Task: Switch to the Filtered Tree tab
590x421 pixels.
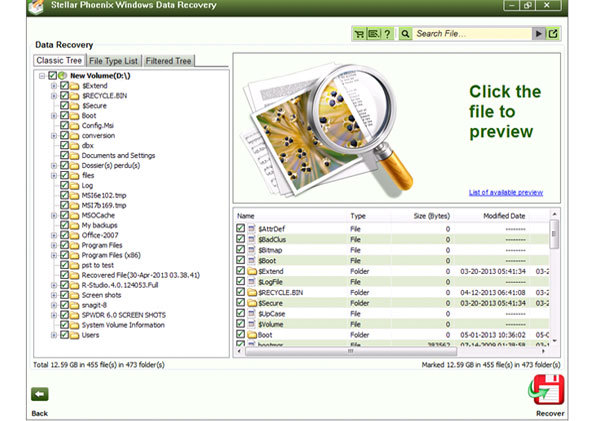Action: (x=169, y=61)
